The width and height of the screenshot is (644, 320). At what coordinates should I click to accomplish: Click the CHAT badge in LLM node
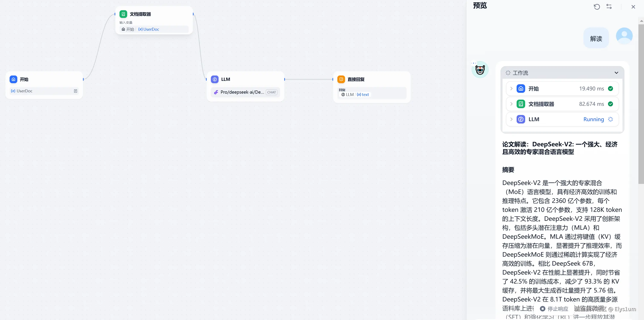tap(271, 92)
